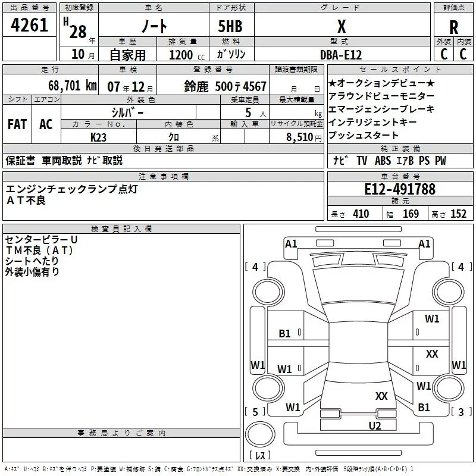Select the car name ノート
The image size is (476, 476).
point(154,26)
